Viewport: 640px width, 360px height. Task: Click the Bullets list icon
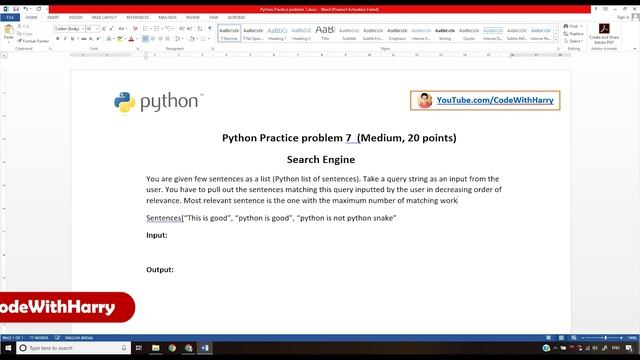pyautogui.click(x=145, y=29)
